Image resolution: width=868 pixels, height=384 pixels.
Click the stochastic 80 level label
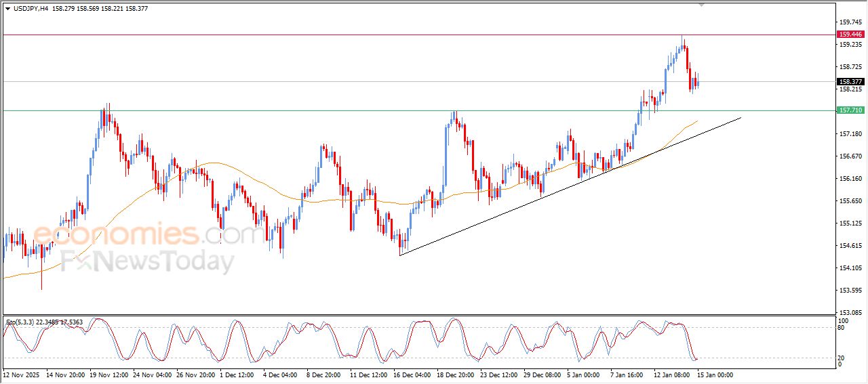pyautogui.click(x=842, y=328)
